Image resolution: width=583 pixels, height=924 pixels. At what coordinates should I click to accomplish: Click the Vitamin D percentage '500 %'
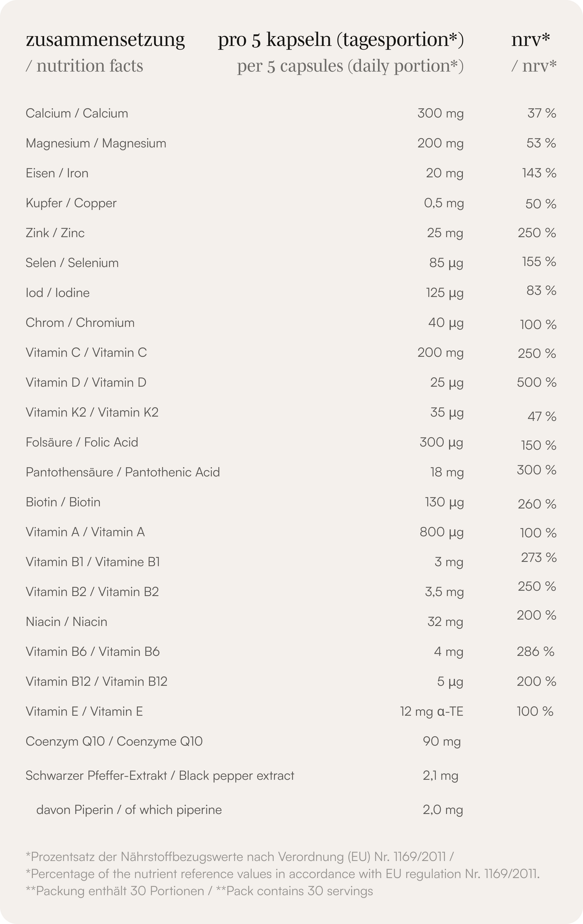pyautogui.click(x=536, y=382)
